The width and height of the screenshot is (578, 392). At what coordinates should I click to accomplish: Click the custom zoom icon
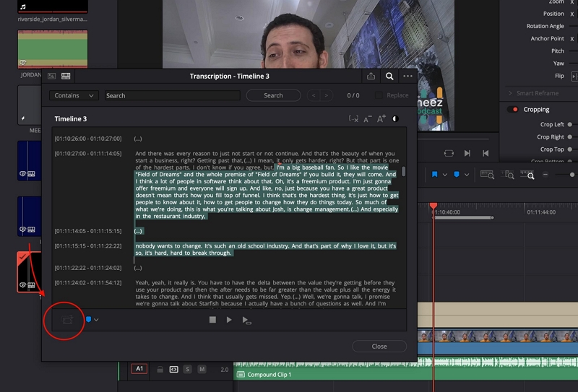tap(527, 175)
